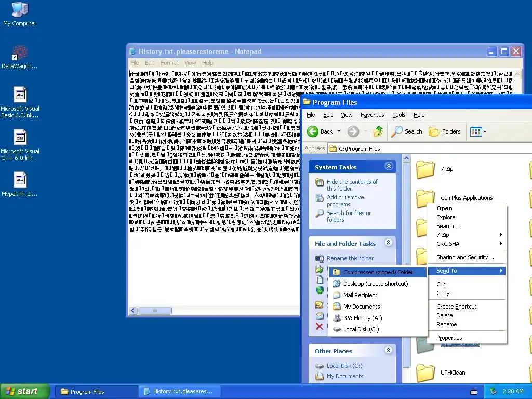Viewport: 532px width, 399px height.
Task: Go Back in Program Files explorer
Action: click(320, 131)
